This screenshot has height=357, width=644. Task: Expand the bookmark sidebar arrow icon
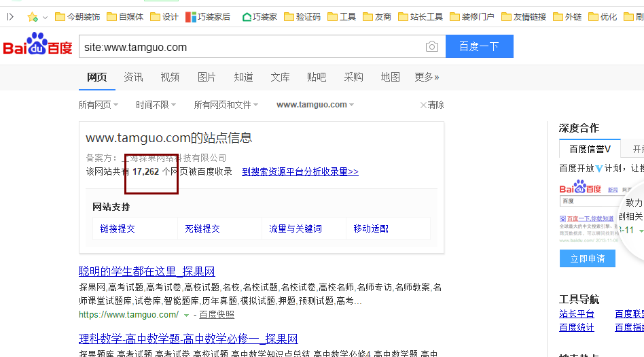[x=10, y=17]
